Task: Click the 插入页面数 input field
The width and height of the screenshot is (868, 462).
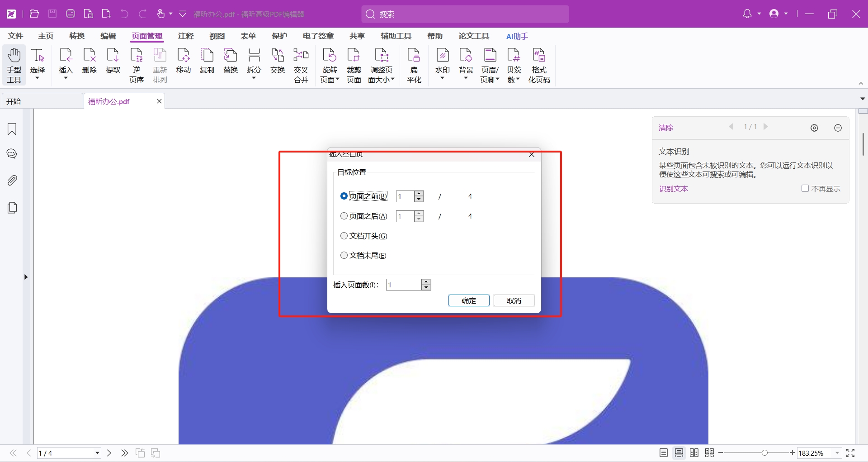Action: click(x=404, y=285)
